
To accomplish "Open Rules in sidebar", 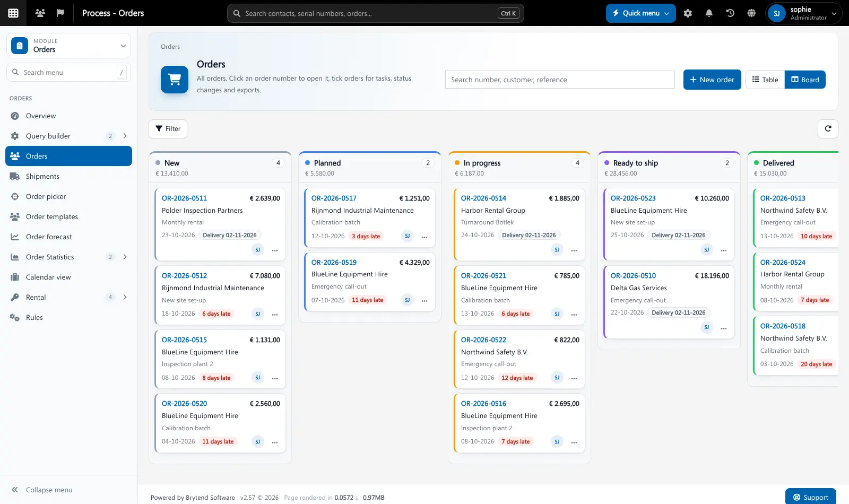I will tap(69, 317).
